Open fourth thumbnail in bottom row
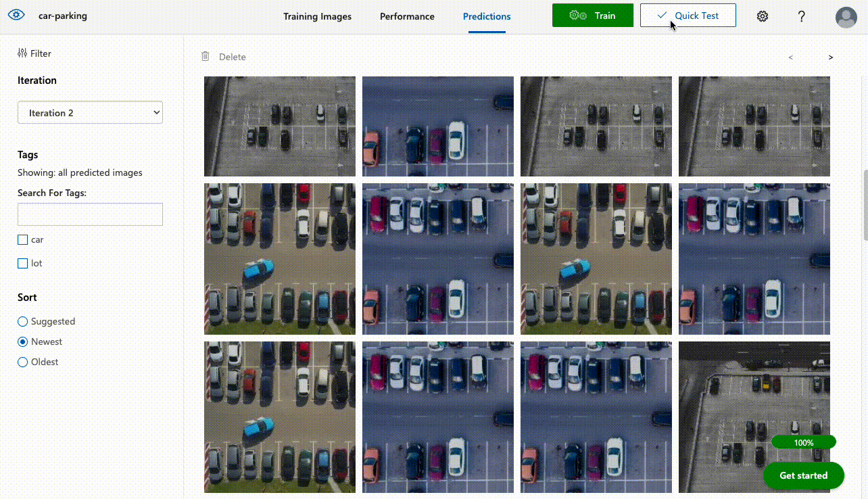Screen dimensions: 868x499 pos(754,417)
